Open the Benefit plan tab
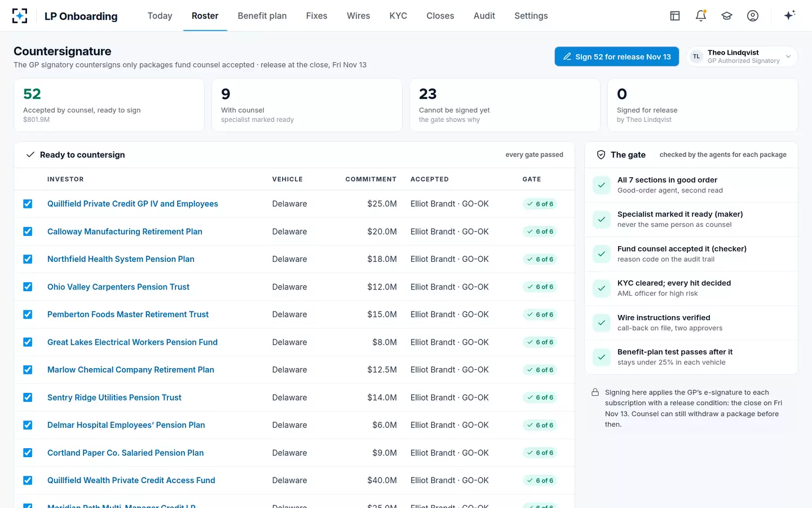812x508 pixels. click(x=262, y=16)
